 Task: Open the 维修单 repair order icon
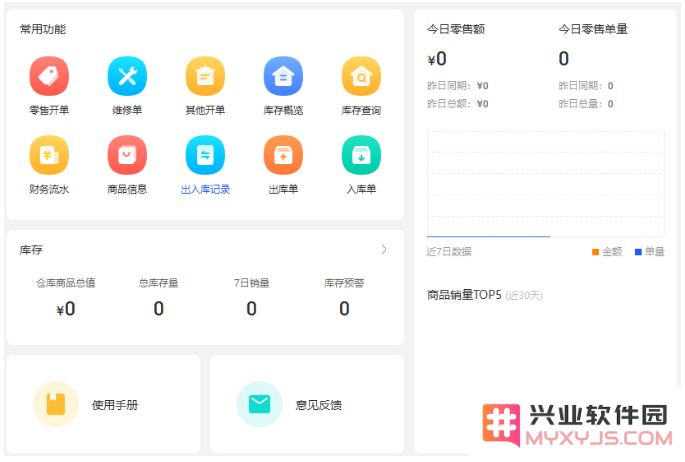click(x=127, y=76)
